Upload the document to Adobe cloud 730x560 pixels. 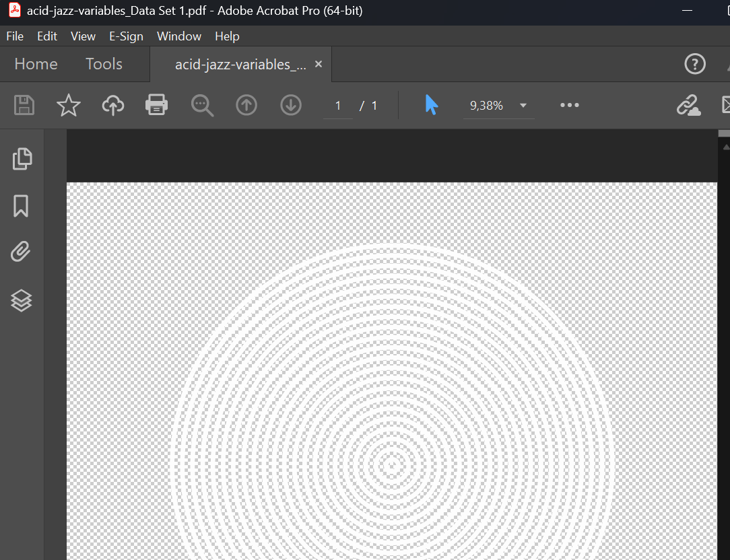coord(112,105)
